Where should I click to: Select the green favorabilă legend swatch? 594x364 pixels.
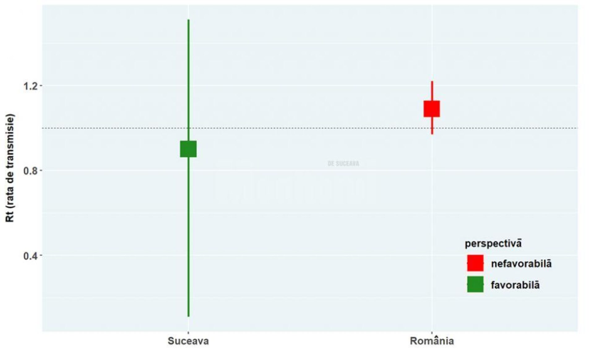[475, 285]
